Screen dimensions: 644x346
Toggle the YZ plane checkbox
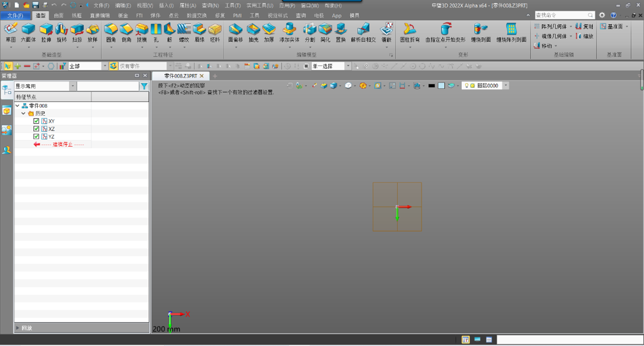36,136
